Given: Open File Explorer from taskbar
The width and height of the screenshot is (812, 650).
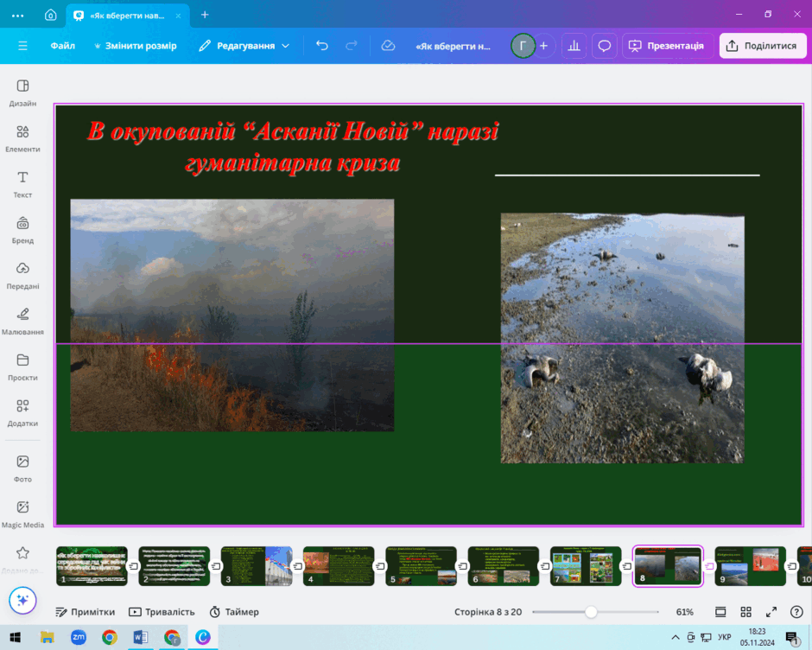Looking at the screenshot, I should click(x=48, y=637).
